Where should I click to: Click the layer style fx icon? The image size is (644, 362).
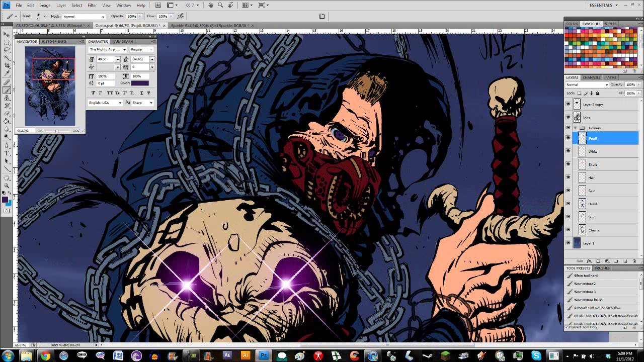coord(589,261)
